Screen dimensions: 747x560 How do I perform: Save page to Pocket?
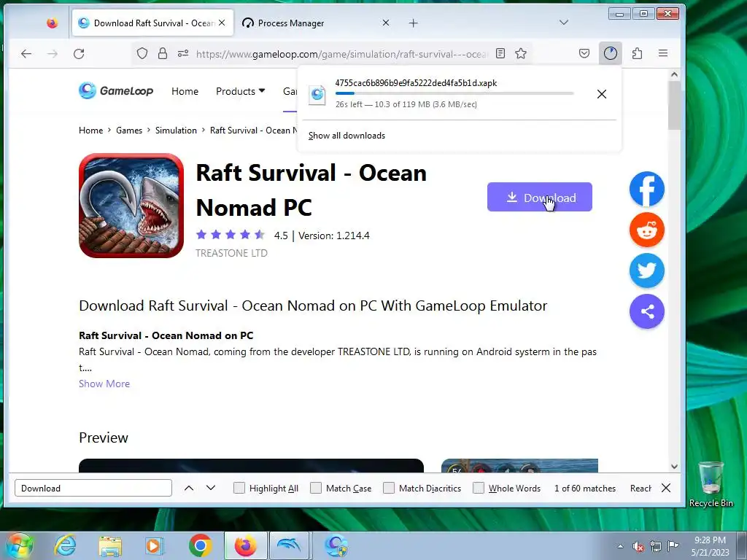click(x=584, y=53)
